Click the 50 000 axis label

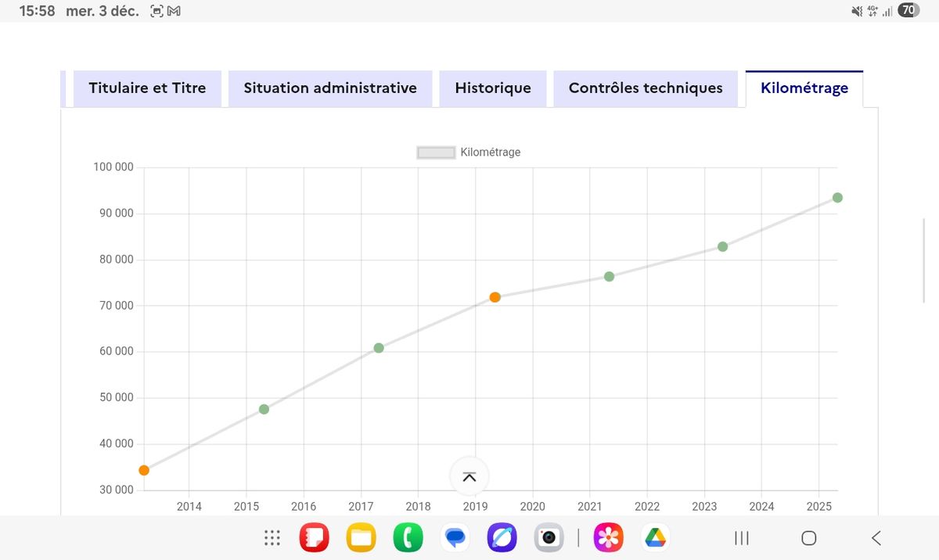click(x=117, y=398)
